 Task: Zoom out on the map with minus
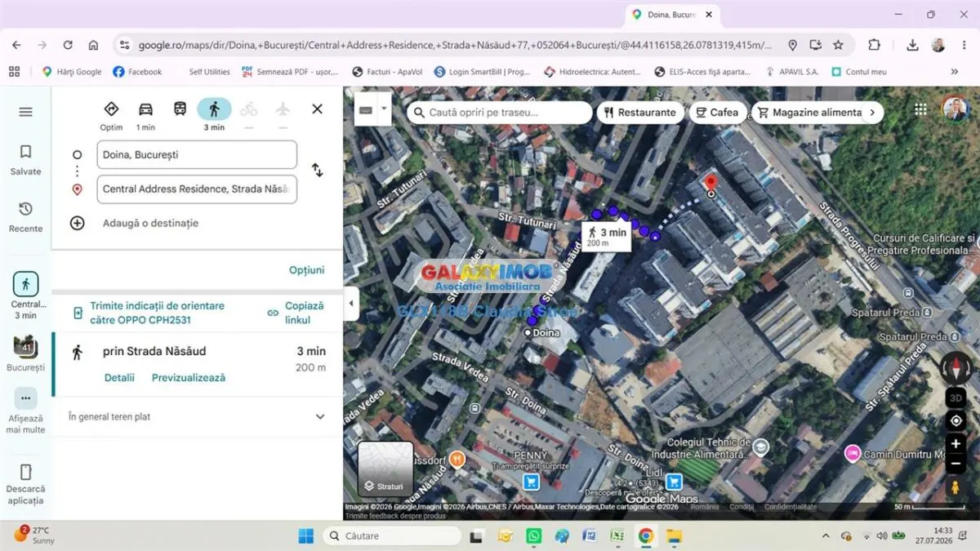point(955,464)
